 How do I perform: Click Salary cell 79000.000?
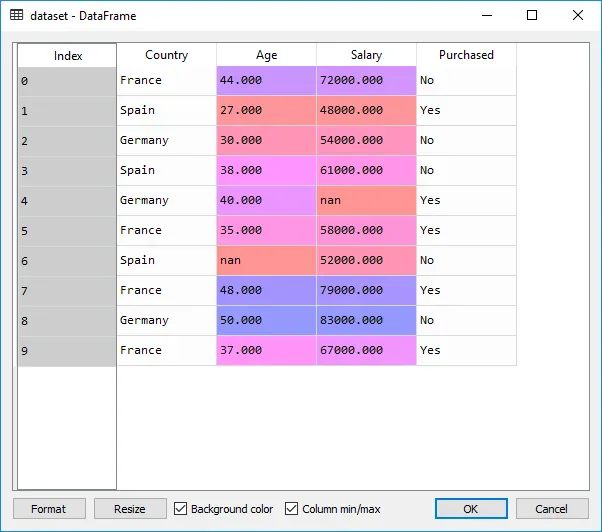point(366,290)
